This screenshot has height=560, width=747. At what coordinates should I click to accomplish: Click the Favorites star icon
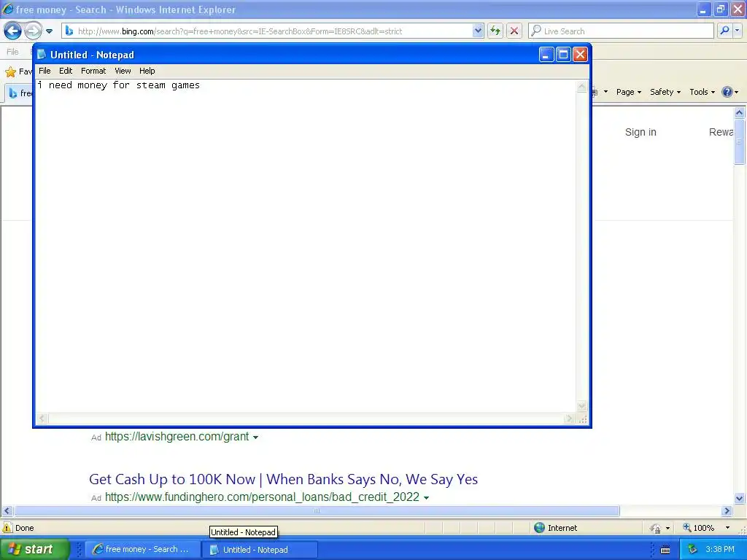(x=10, y=72)
